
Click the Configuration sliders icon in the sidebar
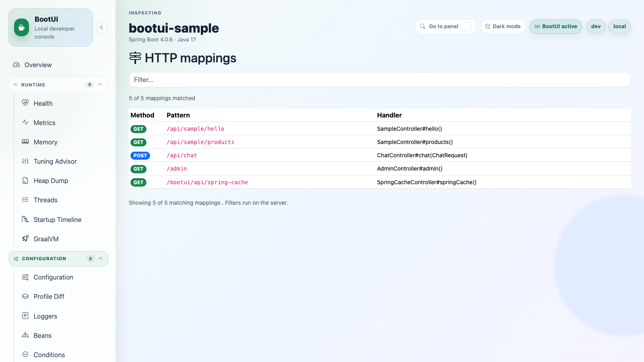pos(25,277)
